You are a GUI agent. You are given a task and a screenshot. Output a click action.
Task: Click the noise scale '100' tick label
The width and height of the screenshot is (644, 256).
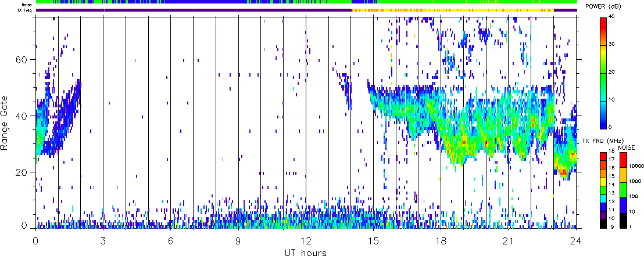click(x=632, y=198)
